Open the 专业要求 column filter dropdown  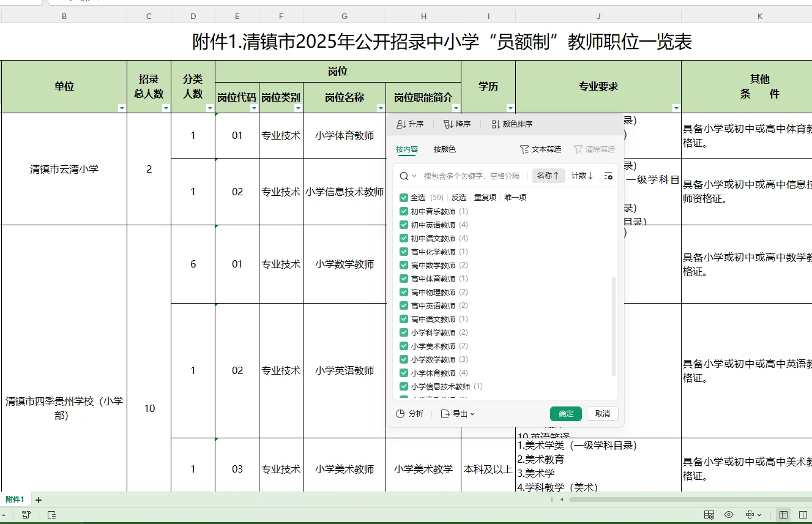676,108
